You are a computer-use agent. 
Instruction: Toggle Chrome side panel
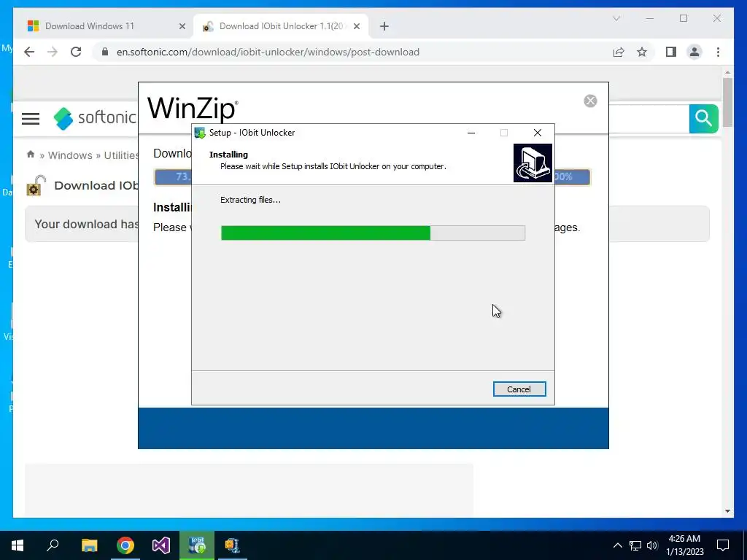671,52
